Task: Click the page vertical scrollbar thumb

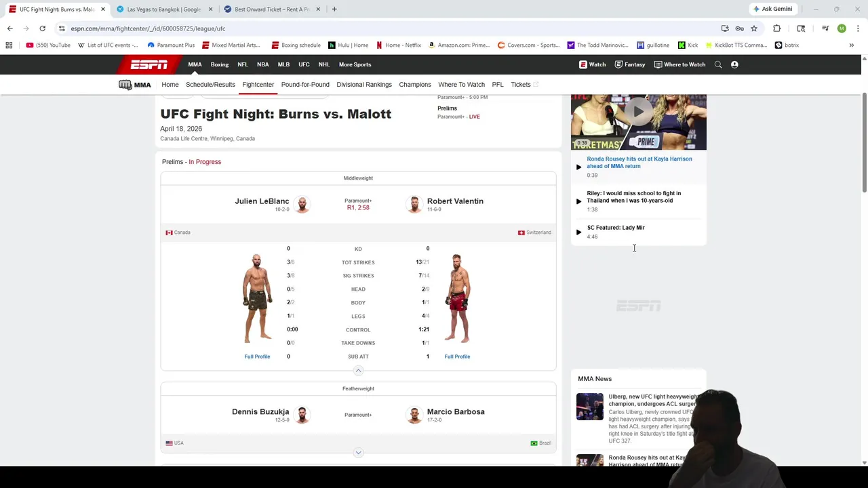Action: (x=864, y=142)
